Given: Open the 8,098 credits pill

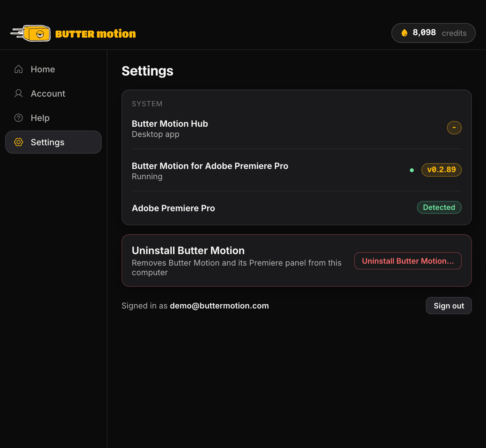Looking at the screenshot, I should tap(433, 33).
